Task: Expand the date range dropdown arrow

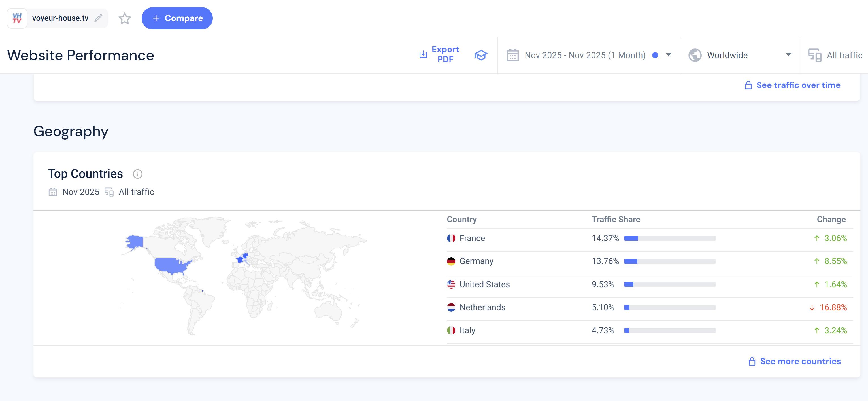Action: [669, 55]
